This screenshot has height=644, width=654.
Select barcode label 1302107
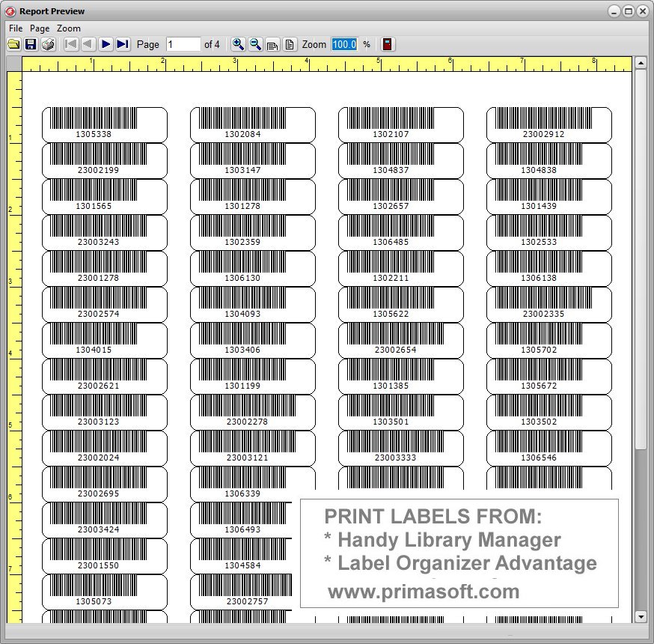click(401, 125)
